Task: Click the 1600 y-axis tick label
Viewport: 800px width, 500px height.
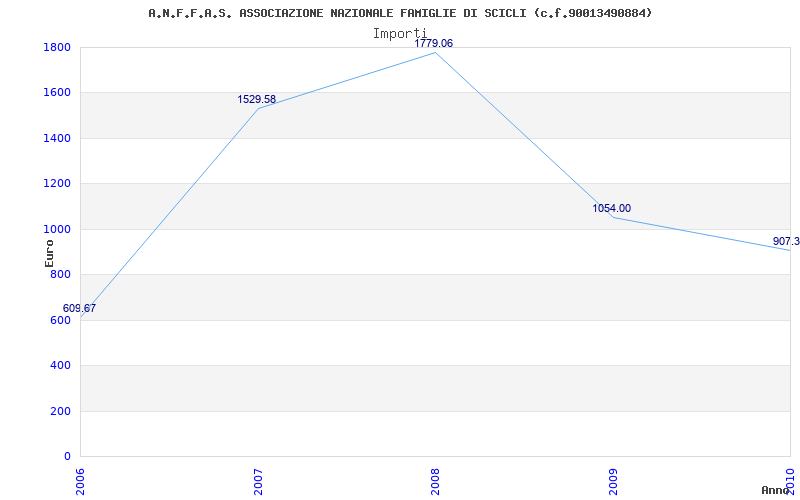Action: pos(57,93)
